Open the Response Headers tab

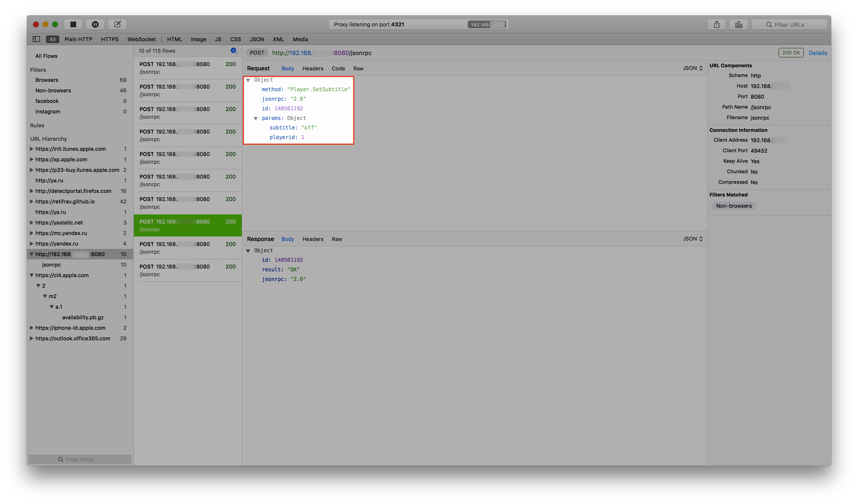click(x=313, y=239)
